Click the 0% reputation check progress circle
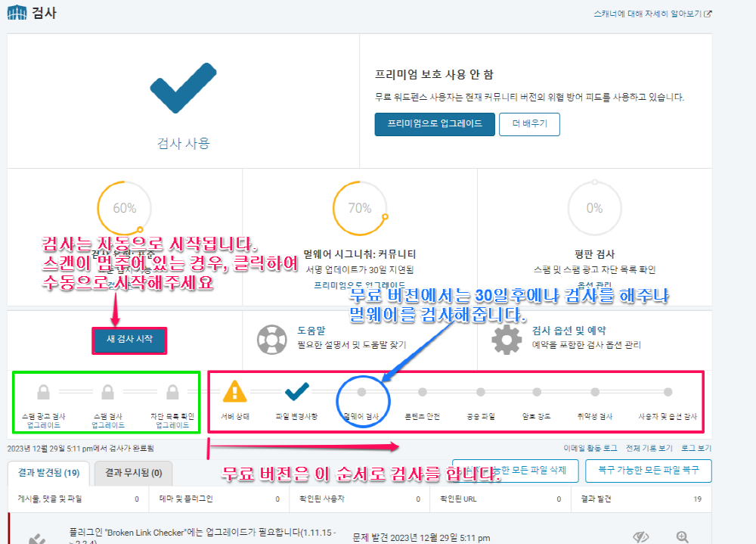 point(594,208)
